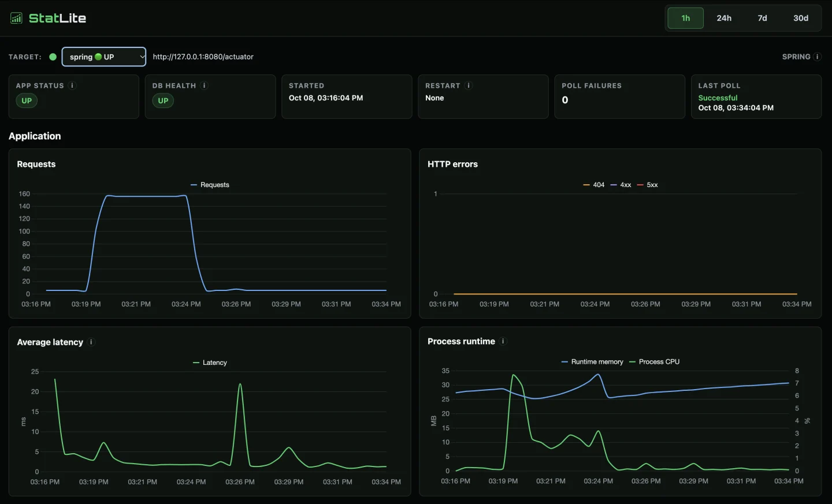Click the APP STATUS UP badge

pyautogui.click(x=27, y=100)
